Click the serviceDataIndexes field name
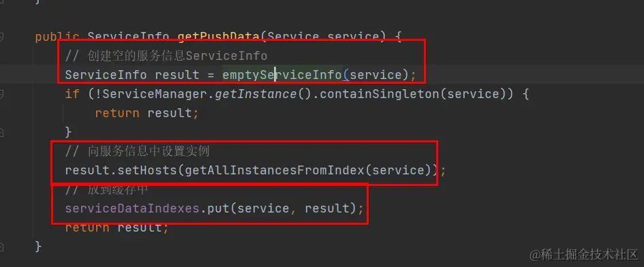This screenshot has height=267, width=644. 132,208
